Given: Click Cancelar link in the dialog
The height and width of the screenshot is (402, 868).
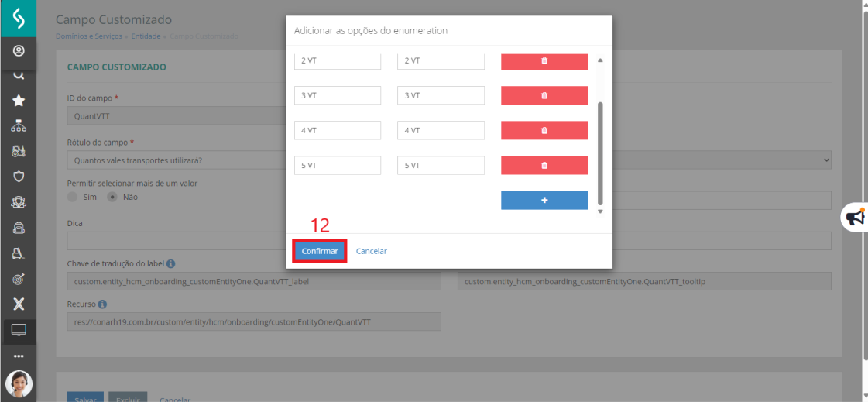Looking at the screenshot, I should coord(371,251).
